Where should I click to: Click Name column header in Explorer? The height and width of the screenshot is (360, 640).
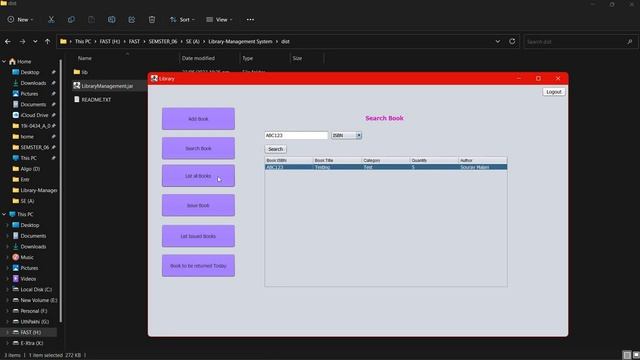point(85,58)
